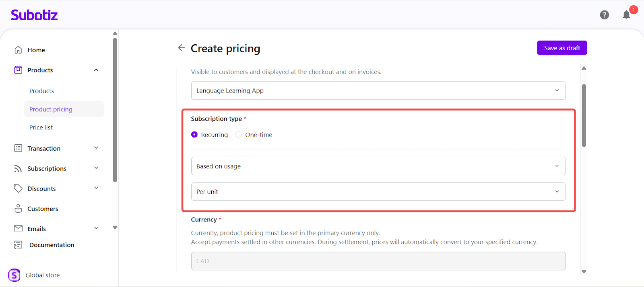Click the back arrow beside Create pricing

tap(182, 48)
